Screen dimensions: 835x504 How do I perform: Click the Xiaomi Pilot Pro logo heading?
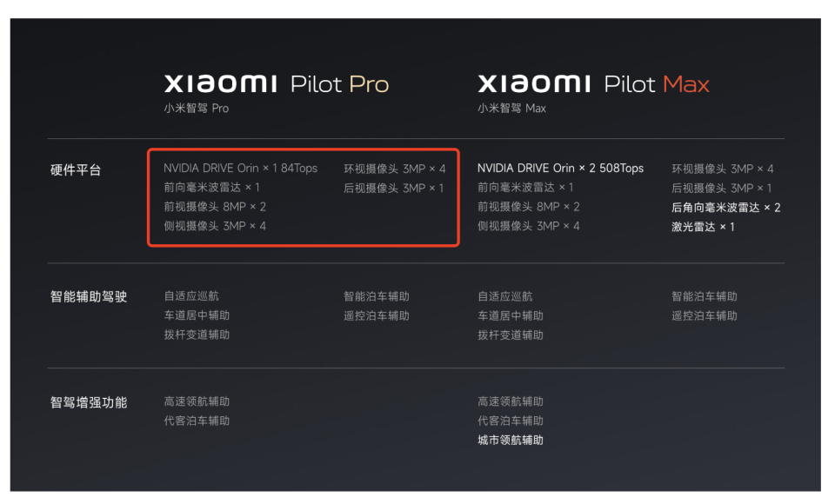(277, 84)
